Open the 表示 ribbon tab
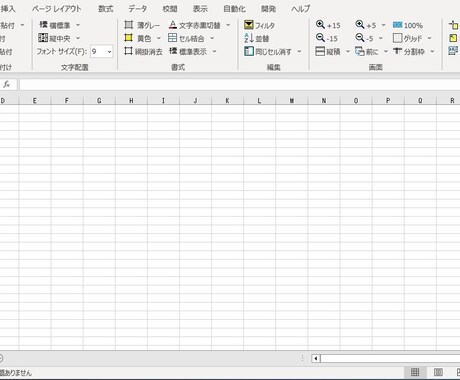460x380 pixels. pos(200,9)
